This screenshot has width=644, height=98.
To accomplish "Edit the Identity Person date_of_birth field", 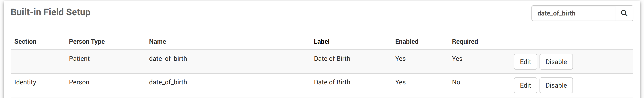I will (525, 85).
